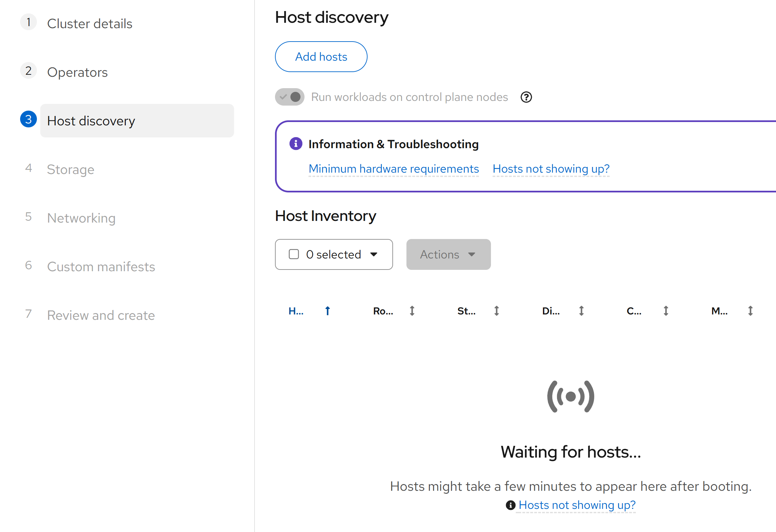Image resolution: width=776 pixels, height=532 pixels.
Task: Toggle Run workloads on control plane nodes
Action: click(x=290, y=97)
